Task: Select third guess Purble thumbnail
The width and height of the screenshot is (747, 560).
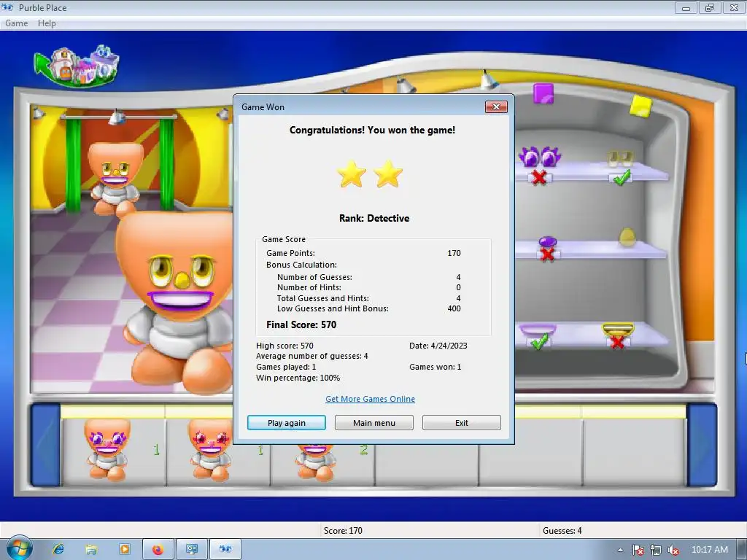Action: pos(314,462)
